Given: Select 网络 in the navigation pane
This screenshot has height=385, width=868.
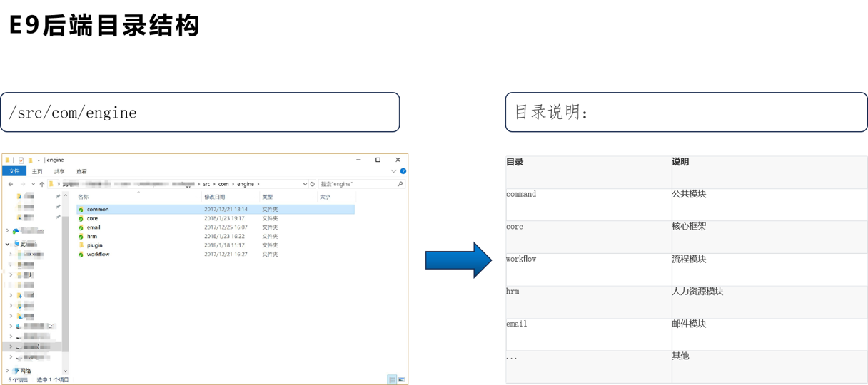Looking at the screenshot, I should pos(26,371).
